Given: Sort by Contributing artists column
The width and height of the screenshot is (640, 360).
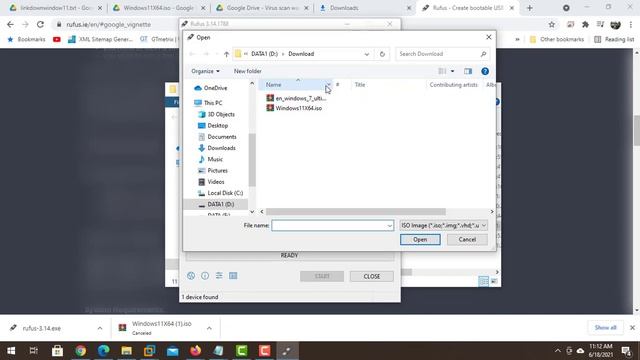Looking at the screenshot, I should (x=453, y=84).
